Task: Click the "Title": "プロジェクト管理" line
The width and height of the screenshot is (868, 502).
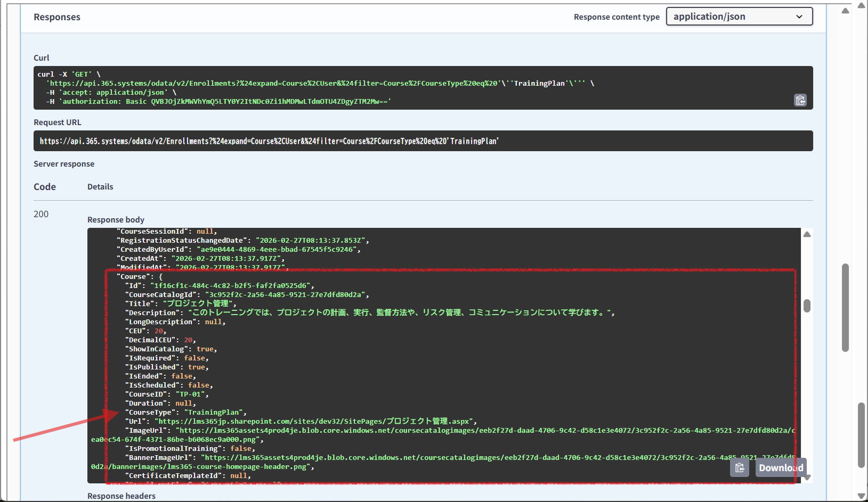Action: pyautogui.click(x=181, y=303)
